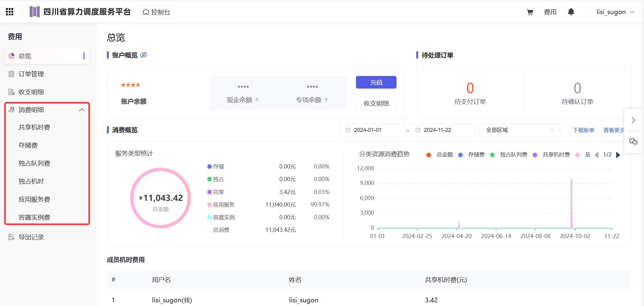
Task: Toggle 总金额 legend series
Action: [439, 155]
